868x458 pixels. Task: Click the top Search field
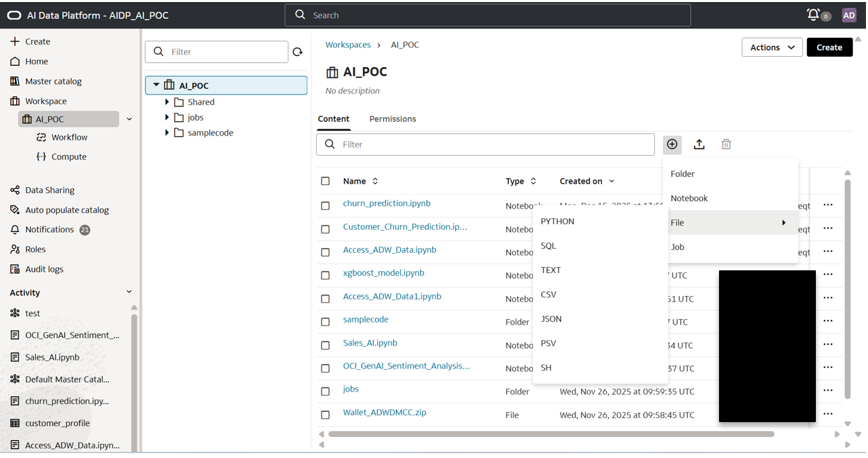pos(487,15)
